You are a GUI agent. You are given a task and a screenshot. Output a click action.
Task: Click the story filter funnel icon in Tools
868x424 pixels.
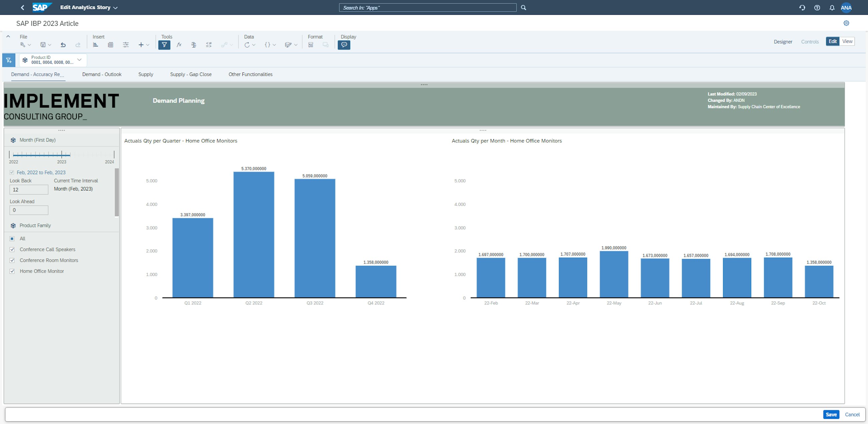(164, 45)
